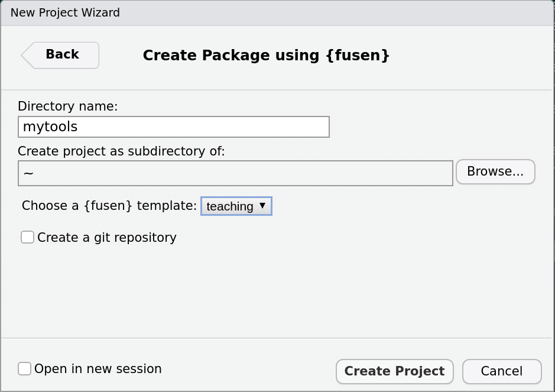The width and height of the screenshot is (555, 392).
Task: Open the Browse... folder chooser
Action: [x=495, y=171]
